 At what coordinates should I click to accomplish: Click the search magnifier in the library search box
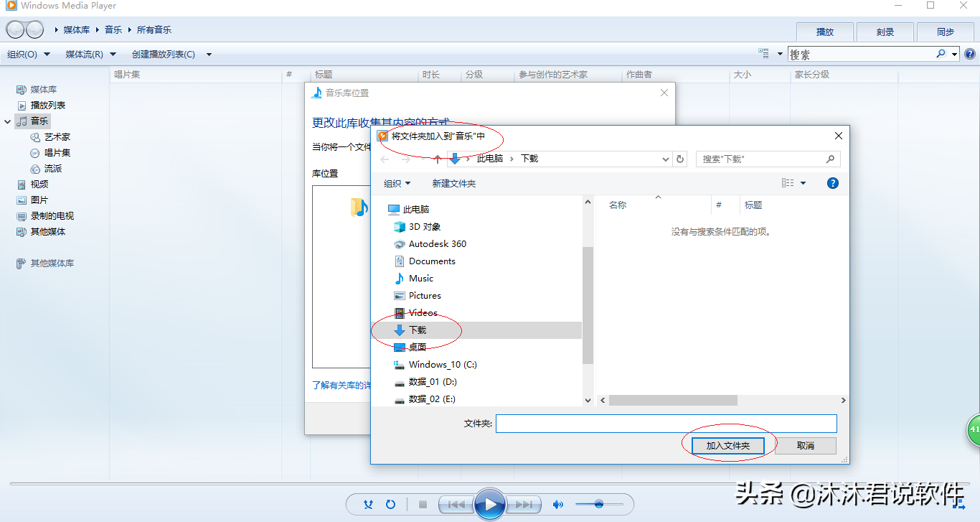[941, 53]
